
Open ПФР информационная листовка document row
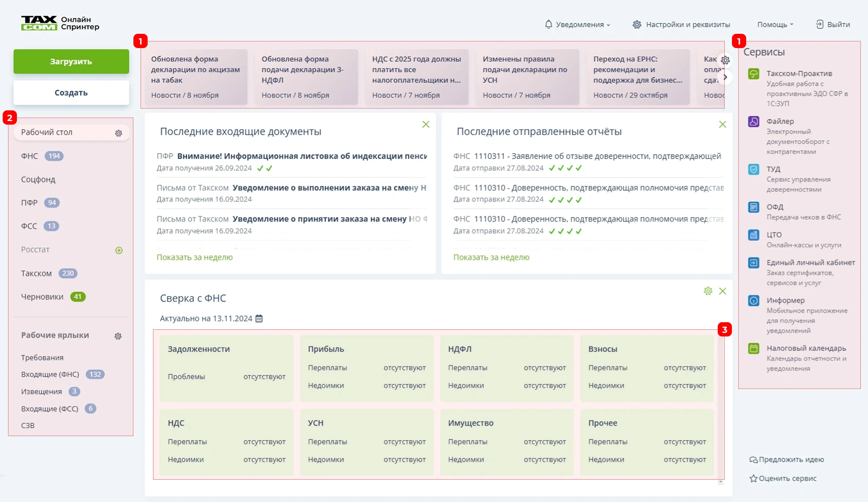click(x=292, y=162)
